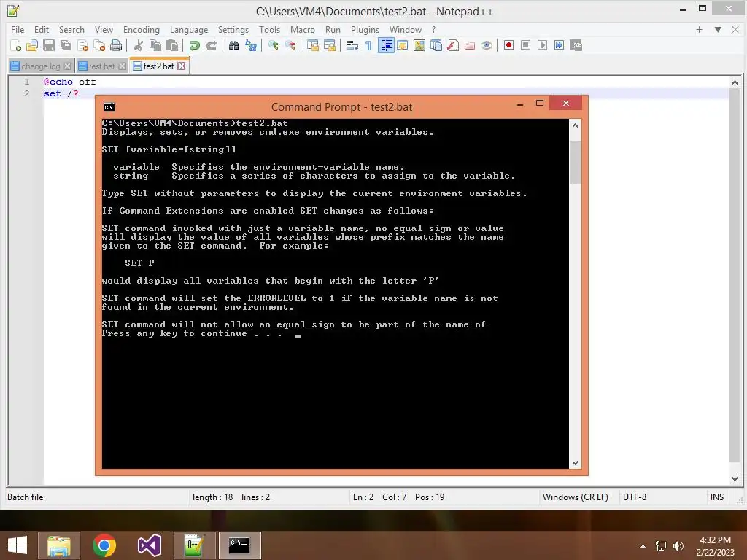The width and height of the screenshot is (747, 560).
Task: Click the Copy toolbar icon
Action: pos(155,45)
